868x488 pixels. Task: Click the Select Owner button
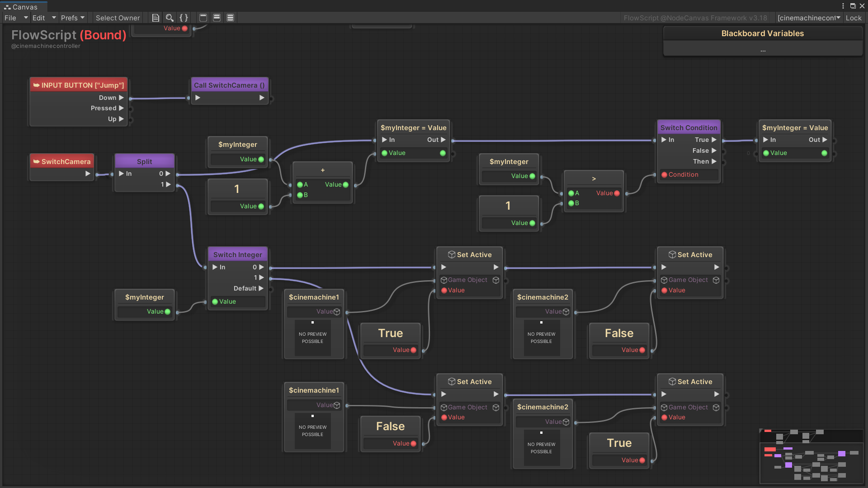118,18
